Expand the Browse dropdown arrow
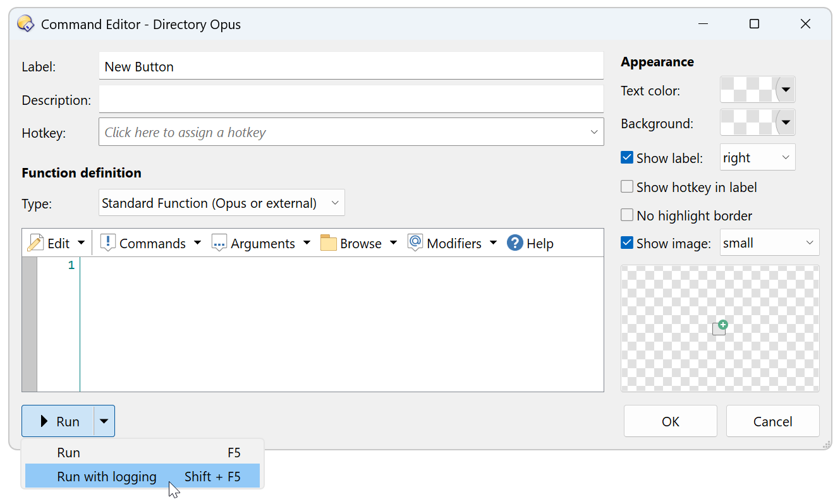Screen dimensions: 840x504 [x=393, y=243]
